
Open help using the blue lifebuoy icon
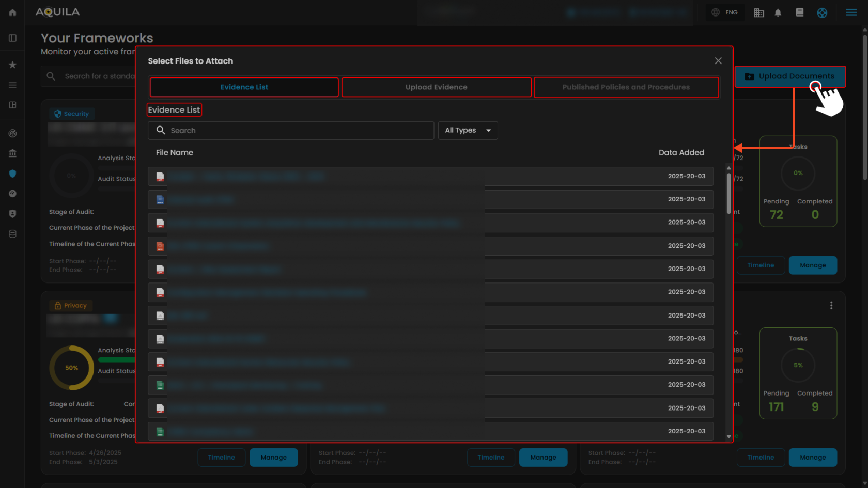pyautogui.click(x=823, y=12)
